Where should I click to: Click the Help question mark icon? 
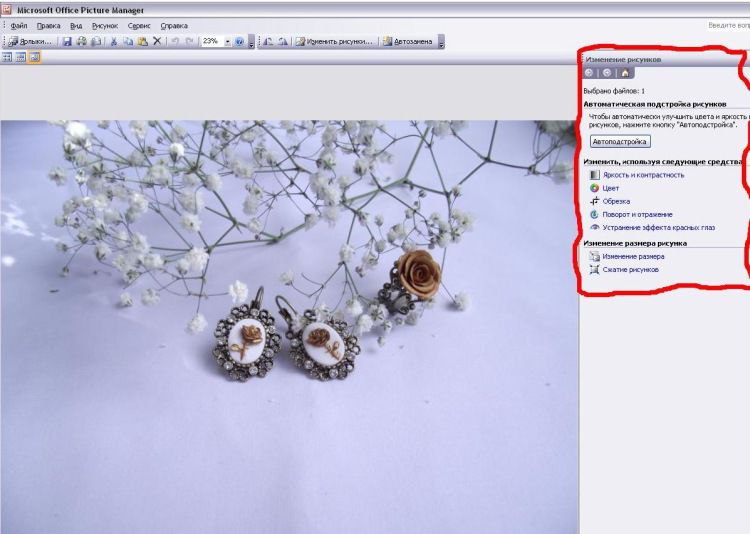click(239, 42)
